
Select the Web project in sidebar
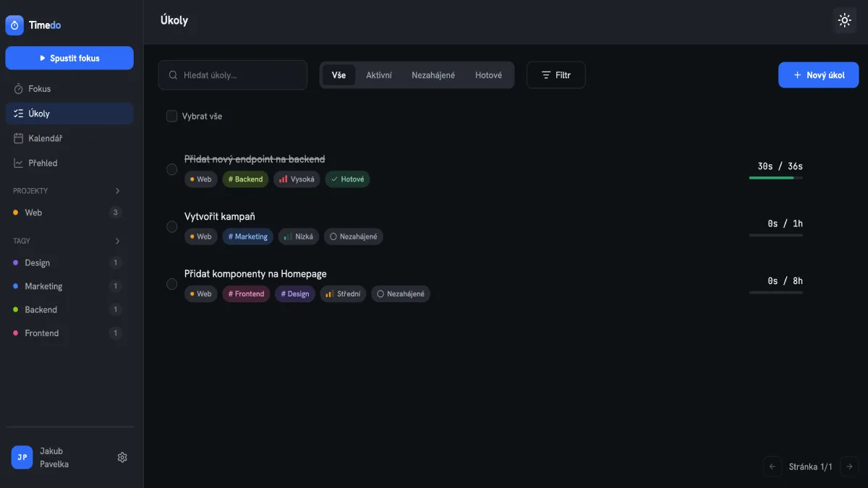[x=68, y=213]
